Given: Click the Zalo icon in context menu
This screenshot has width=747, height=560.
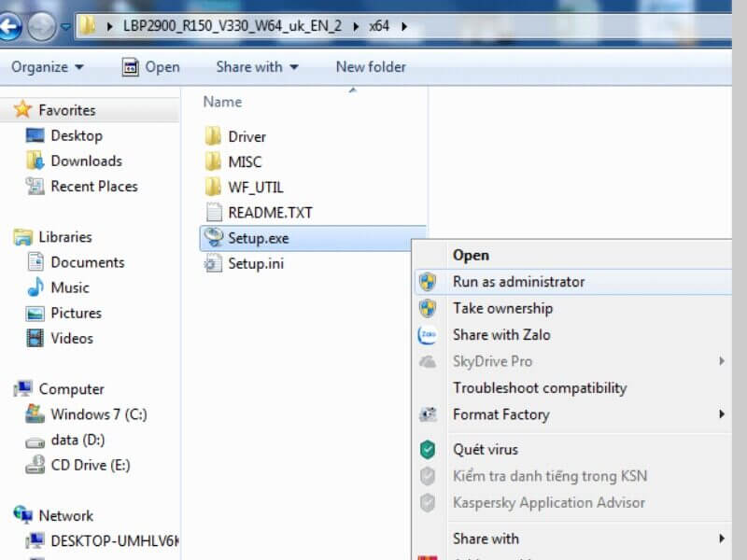Looking at the screenshot, I should click(428, 335).
